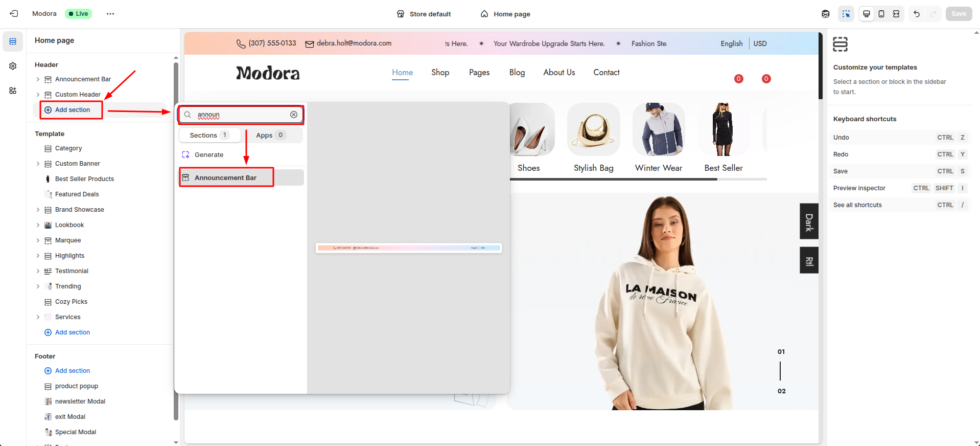The height and width of the screenshot is (446, 980).
Task: Expand the Custom Banner section
Action: 38,164
